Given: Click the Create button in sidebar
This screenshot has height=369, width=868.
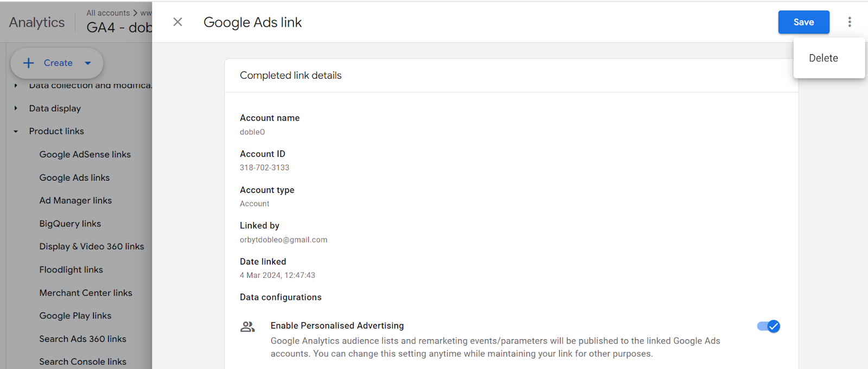Looking at the screenshot, I should pyautogui.click(x=57, y=63).
